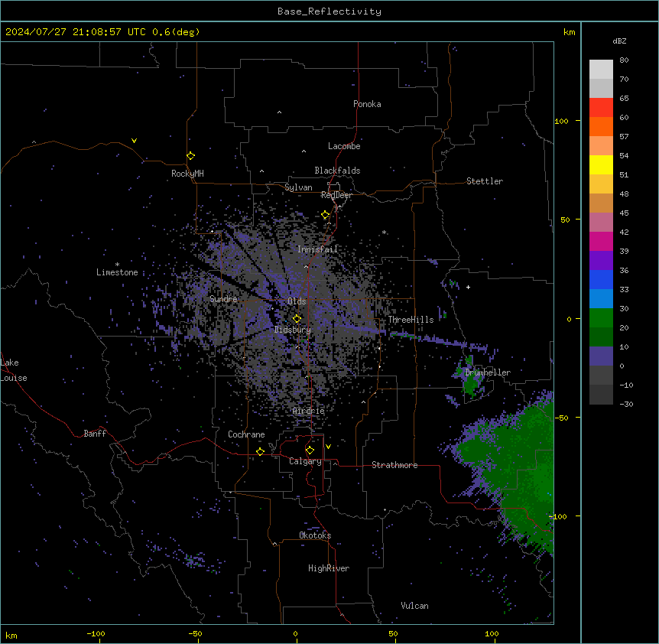Choose the 36–39 dBZ purple swatch
This screenshot has width=659, height=644.
601,261
